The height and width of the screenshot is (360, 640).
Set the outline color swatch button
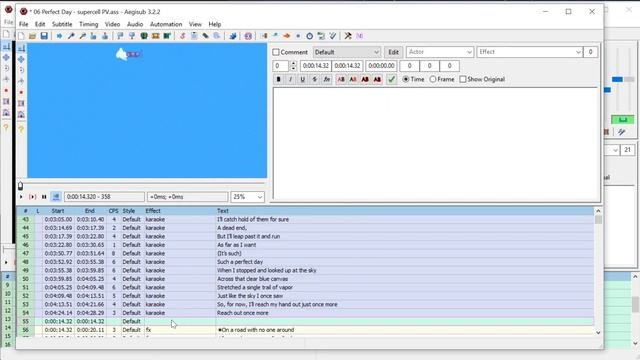pyautogui.click(x=365, y=79)
